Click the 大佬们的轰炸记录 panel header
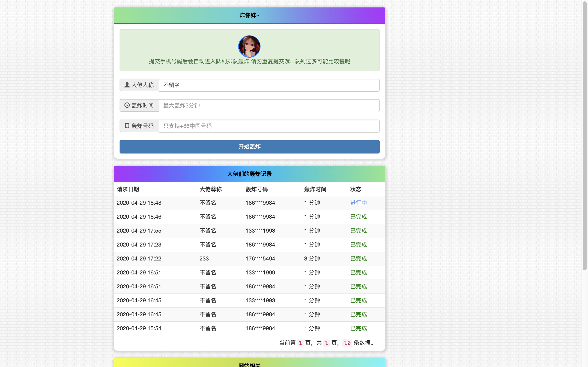The image size is (588, 367). (249, 174)
